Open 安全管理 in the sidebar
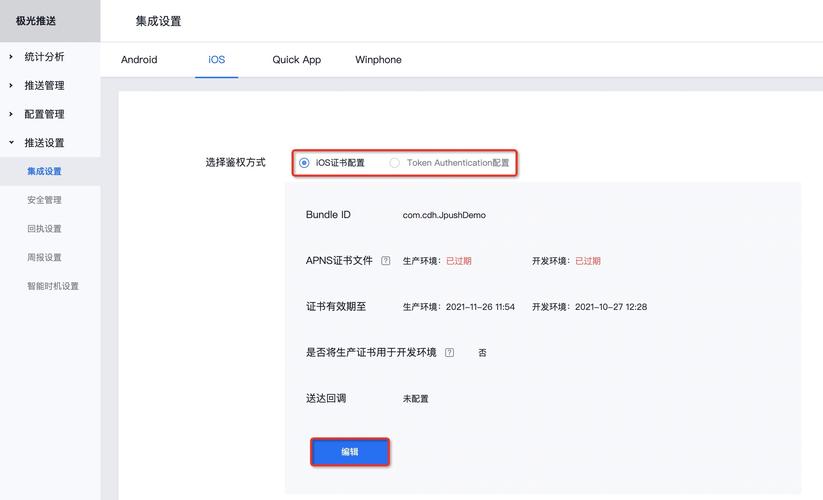The width and height of the screenshot is (823, 500). 44,200
